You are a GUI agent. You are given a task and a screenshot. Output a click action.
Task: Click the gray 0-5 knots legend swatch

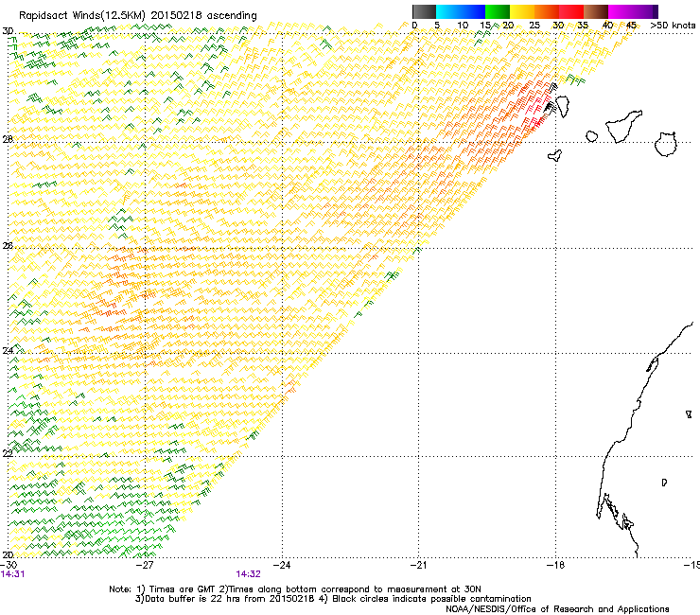(x=424, y=11)
